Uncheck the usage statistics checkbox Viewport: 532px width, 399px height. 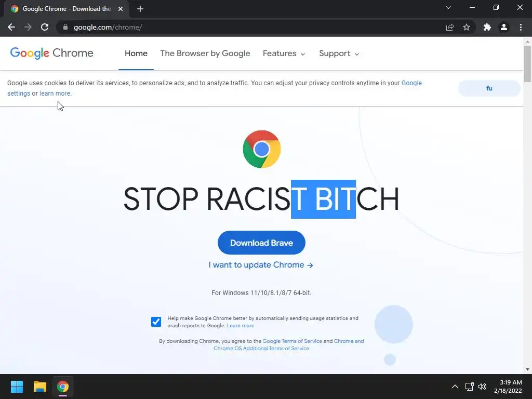click(x=156, y=322)
